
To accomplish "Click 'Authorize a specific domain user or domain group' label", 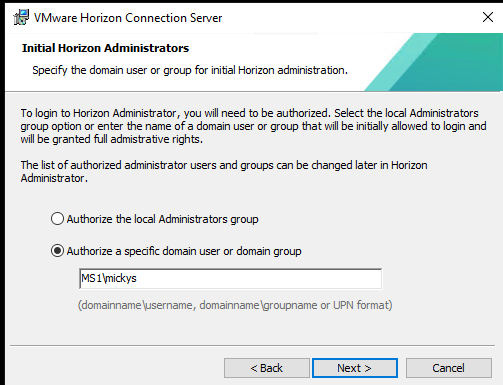I will pos(184,251).
